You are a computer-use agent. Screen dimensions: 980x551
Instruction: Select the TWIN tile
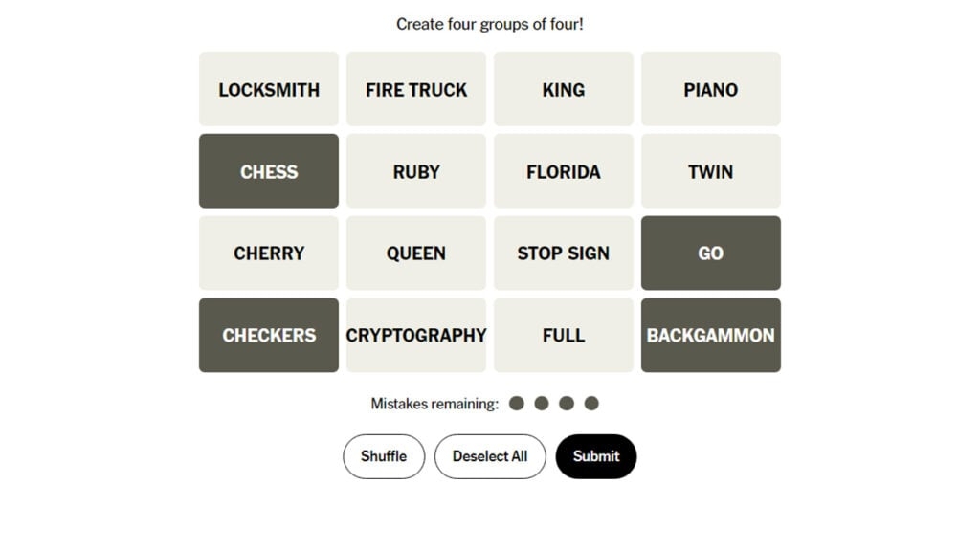711,171
